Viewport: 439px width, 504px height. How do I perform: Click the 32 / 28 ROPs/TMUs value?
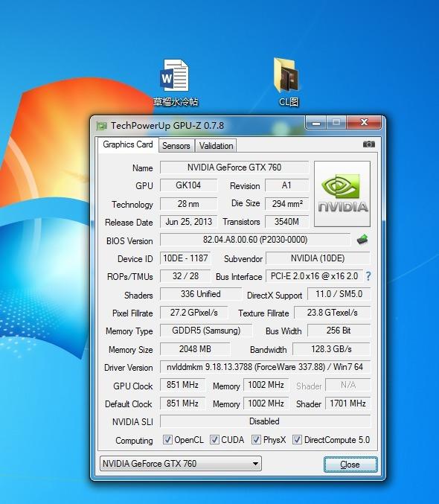point(185,276)
